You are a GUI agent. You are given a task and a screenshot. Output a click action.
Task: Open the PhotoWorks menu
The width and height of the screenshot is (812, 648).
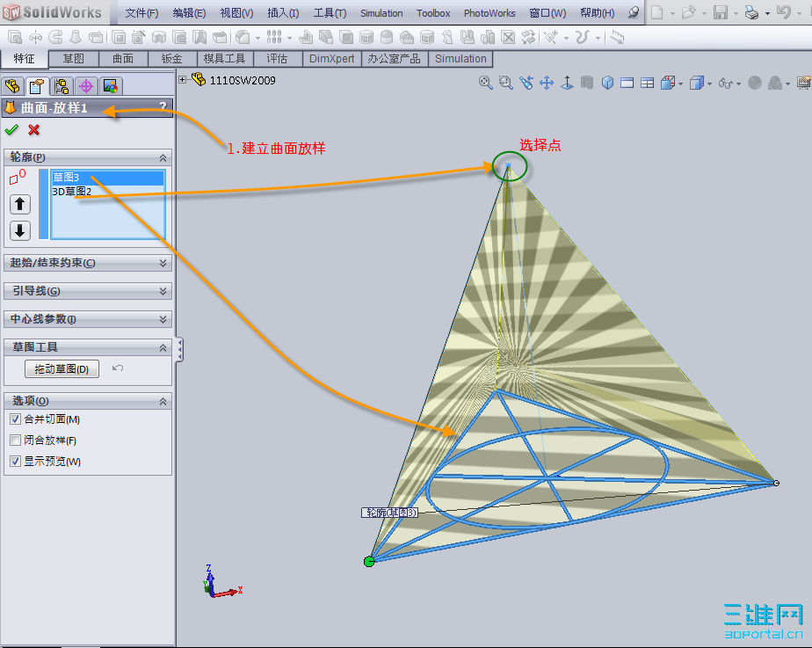pyautogui.click(x=489, y=13)
